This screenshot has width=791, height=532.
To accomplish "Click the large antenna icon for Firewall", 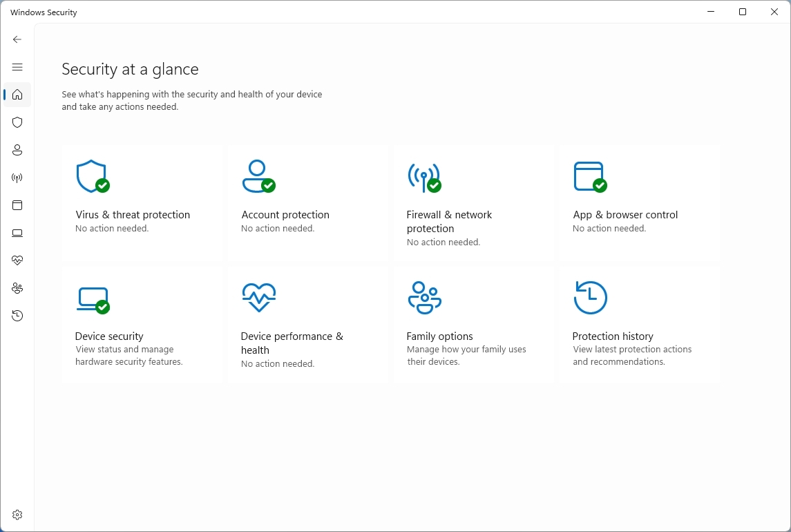I will tap(424, 178).
